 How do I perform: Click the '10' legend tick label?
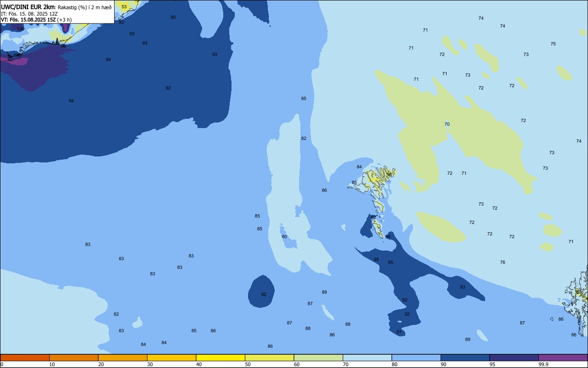tap(52, 364)
